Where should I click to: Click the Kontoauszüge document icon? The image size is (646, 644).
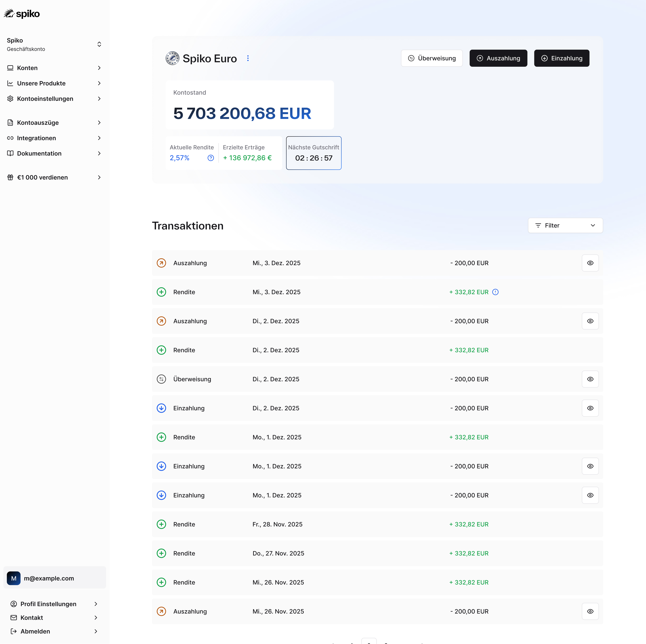[x=10, y=123]
